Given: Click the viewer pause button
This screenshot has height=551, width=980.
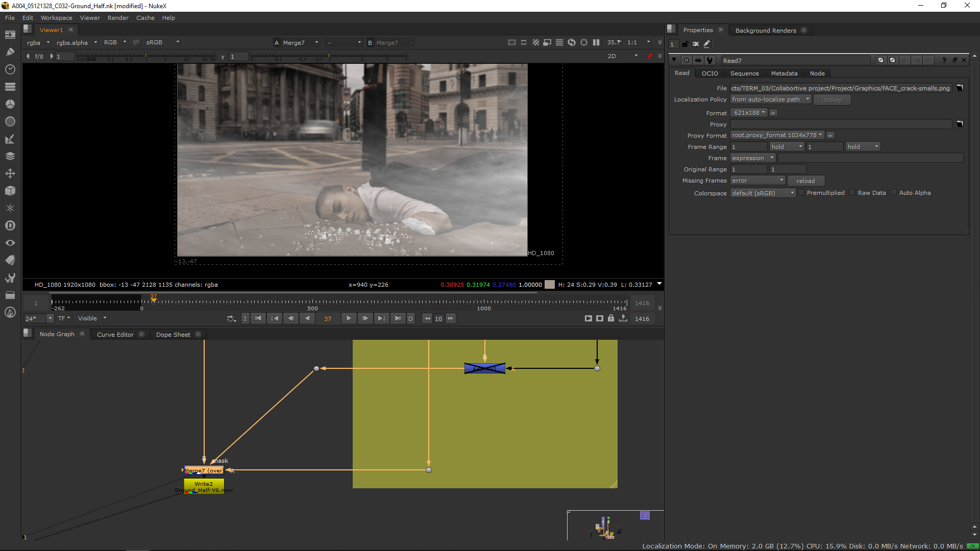Looking at the screenshot, I should pyautogui.click(x=596, y=42).
